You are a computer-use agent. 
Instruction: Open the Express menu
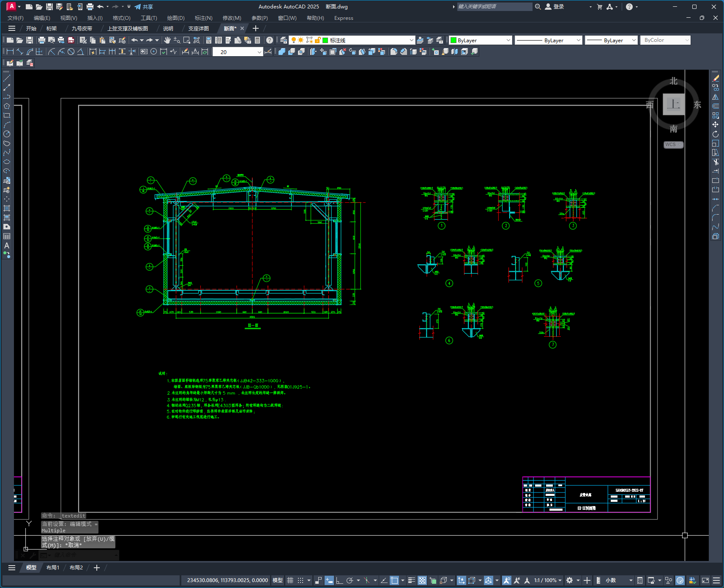(344, 18)
